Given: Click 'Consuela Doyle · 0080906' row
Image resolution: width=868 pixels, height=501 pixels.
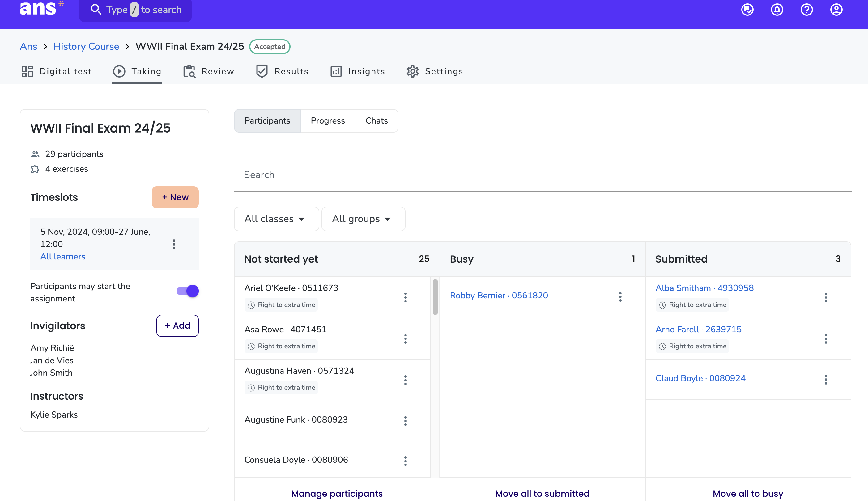Looking at the screenshot, I should click(332, 460).
